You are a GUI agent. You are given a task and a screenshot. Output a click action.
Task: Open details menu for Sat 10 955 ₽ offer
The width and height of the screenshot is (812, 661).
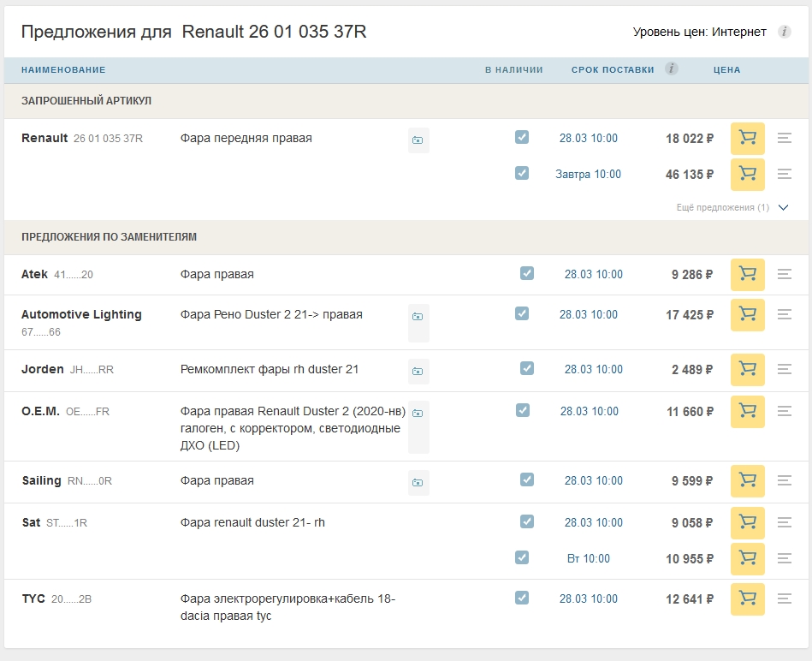[x=784, y=558]
